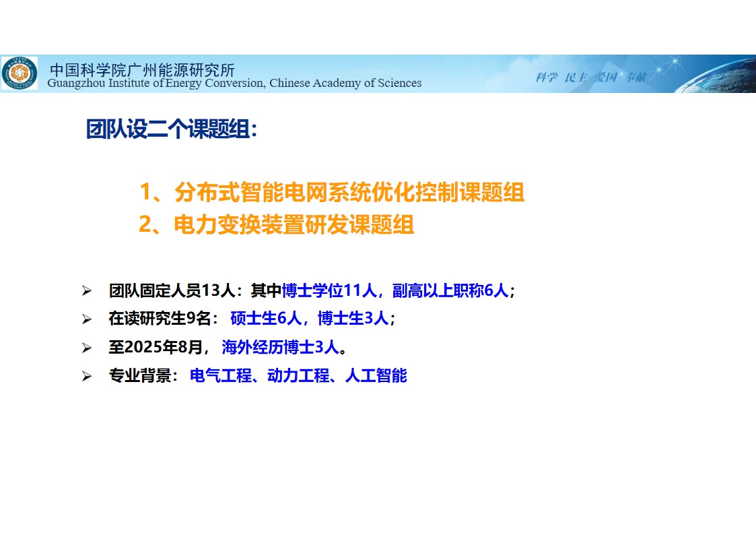Image resolution: width=756 pixels, height=535 pixels.
Task: Click the institute logo in the header
Action: [20, 73]
